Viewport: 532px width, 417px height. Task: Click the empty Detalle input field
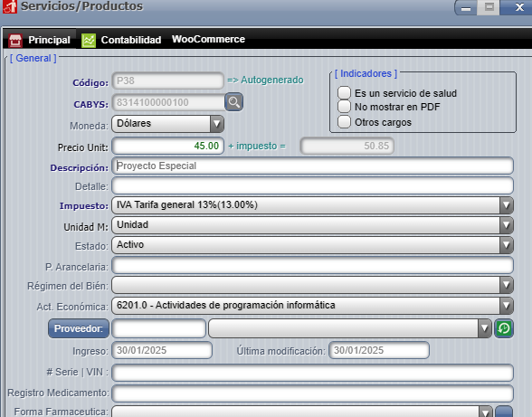(x=312, y=186)
